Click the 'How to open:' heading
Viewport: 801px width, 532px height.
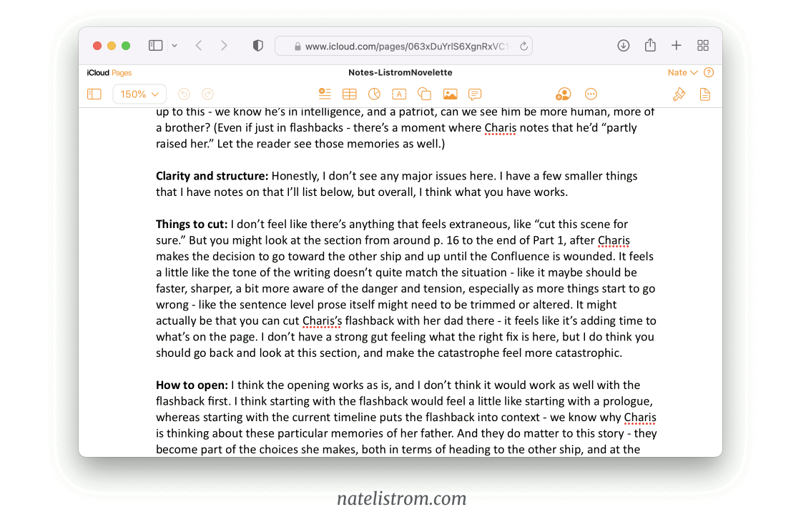[192, 385]
